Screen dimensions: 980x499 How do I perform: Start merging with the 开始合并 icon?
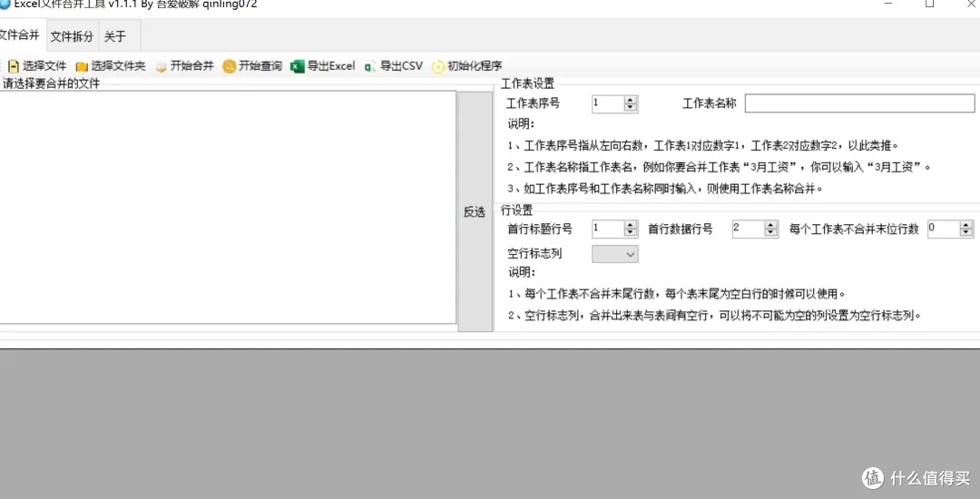(x=162, y=66)
